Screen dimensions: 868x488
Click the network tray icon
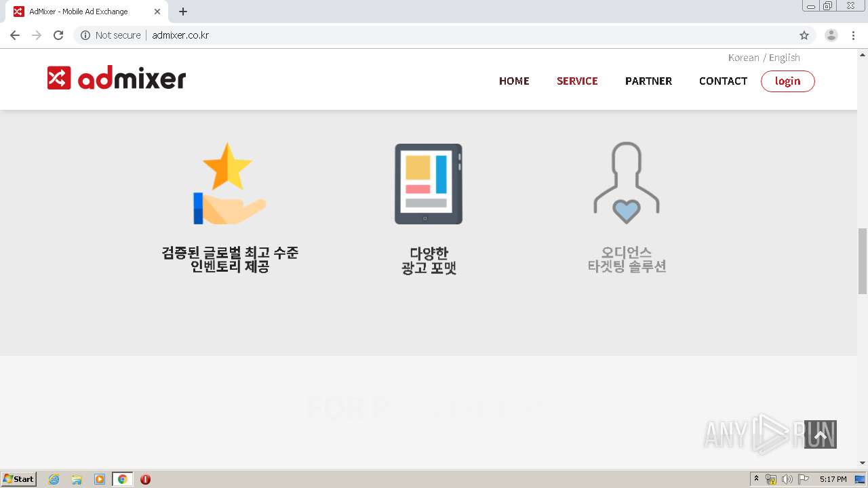click(x=771, y=479)
